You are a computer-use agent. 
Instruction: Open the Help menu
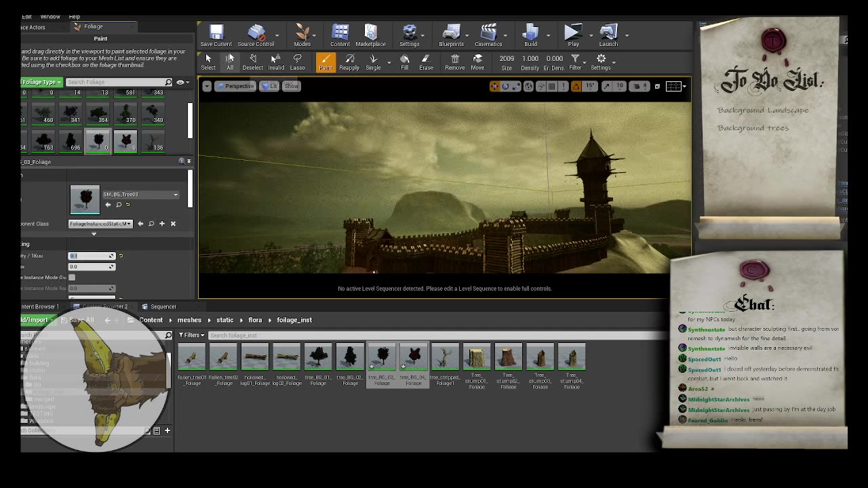point(75,16)
